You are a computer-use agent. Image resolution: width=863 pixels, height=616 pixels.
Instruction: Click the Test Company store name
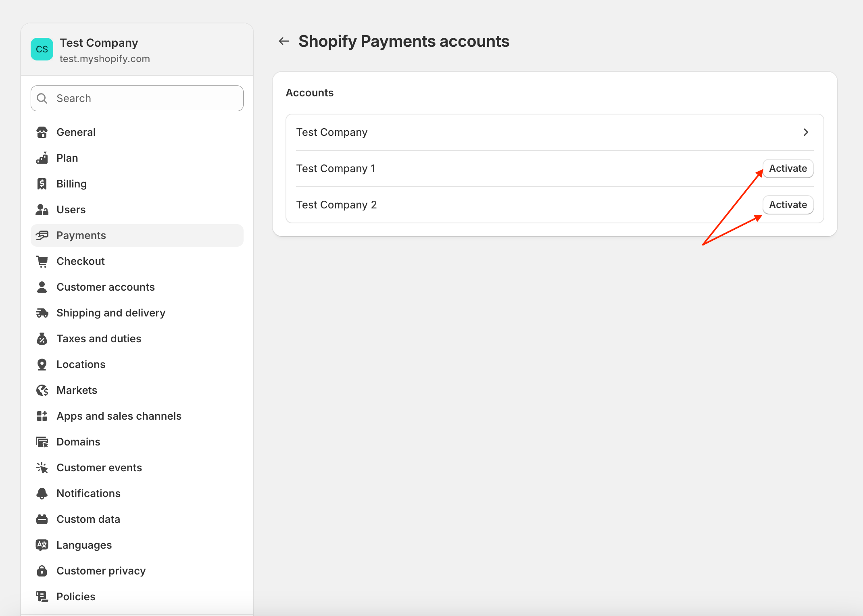(99, 43)
